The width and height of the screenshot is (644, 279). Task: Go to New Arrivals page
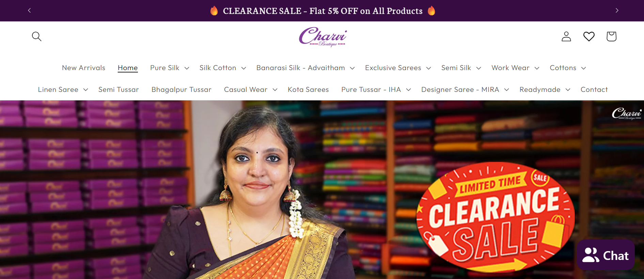click(83, 68)
